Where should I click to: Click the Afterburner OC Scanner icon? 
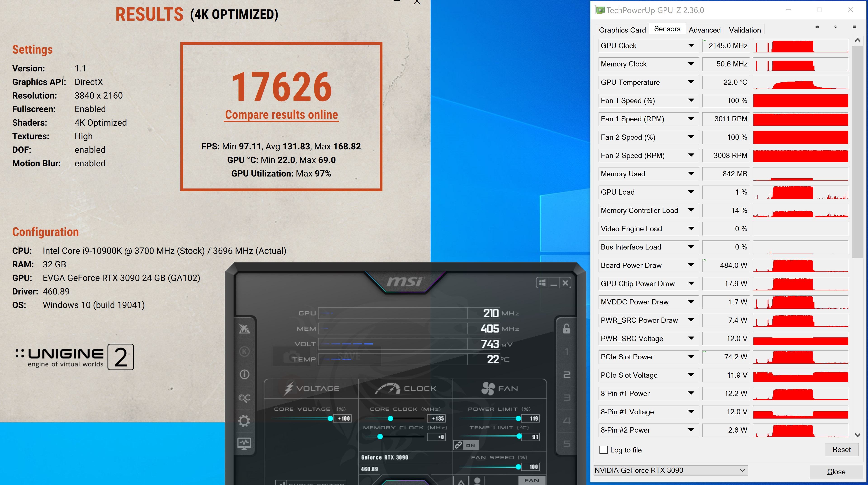pos(244,398)
